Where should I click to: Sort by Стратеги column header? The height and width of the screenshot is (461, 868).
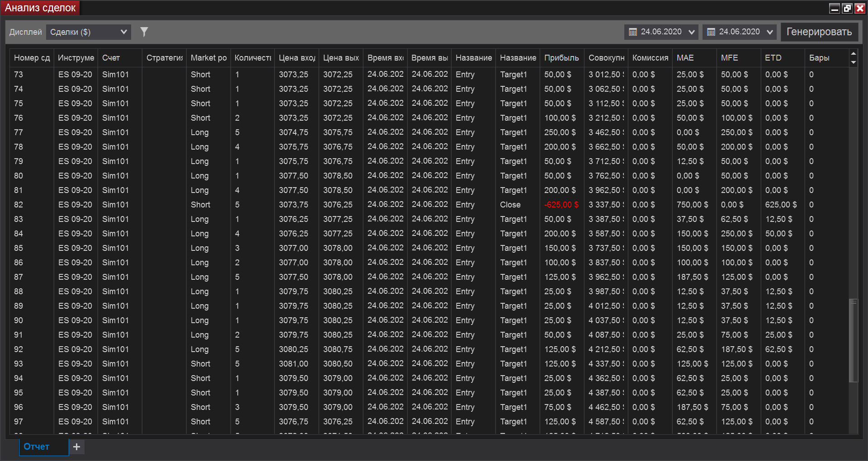tap(165, 58)
